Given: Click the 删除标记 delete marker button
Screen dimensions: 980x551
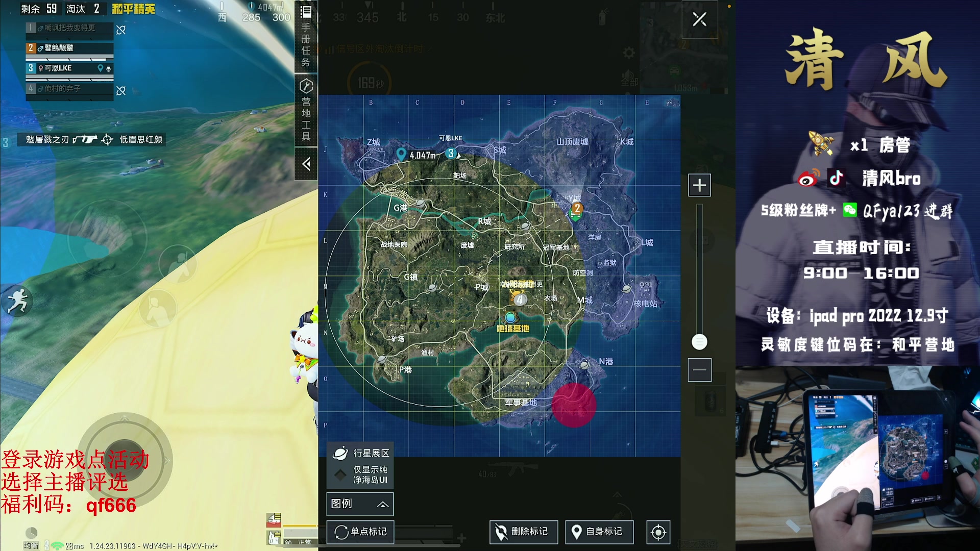Looking at the screenshot, I should [523, 532].
